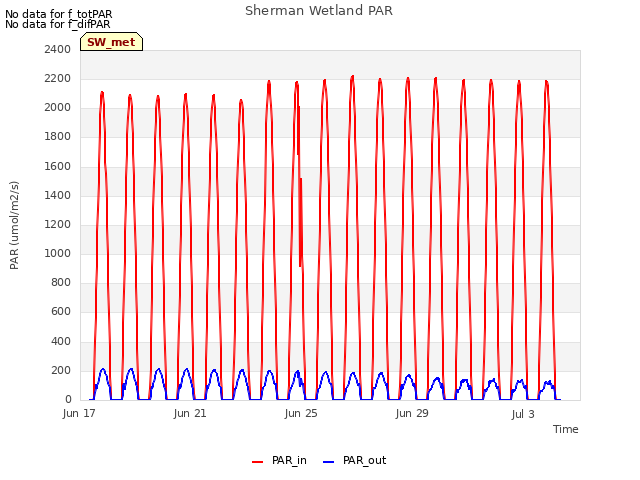Click the 'No data for f_totPAR' message
The height and width of the screenshot is (480, 640).
click(x=58, y=14)
